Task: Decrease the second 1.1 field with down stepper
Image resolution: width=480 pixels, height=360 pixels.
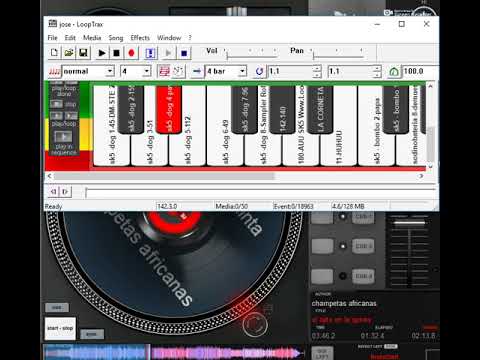Action: click(x=377, y=74)
